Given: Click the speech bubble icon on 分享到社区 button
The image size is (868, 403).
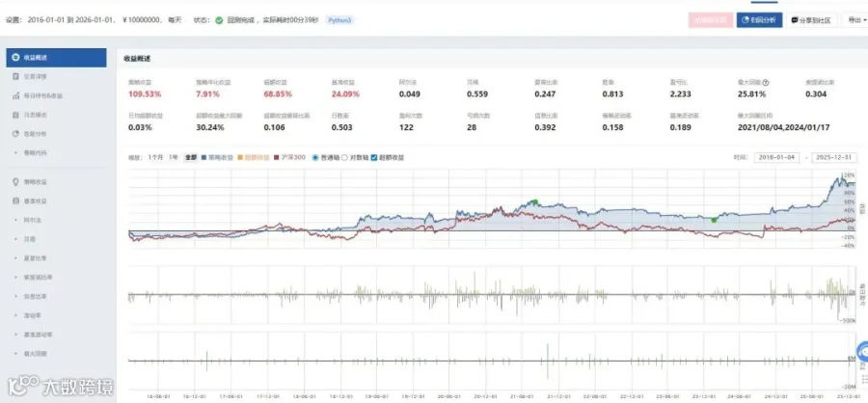Looking at the screenshot, I should [x=795, y=20].
